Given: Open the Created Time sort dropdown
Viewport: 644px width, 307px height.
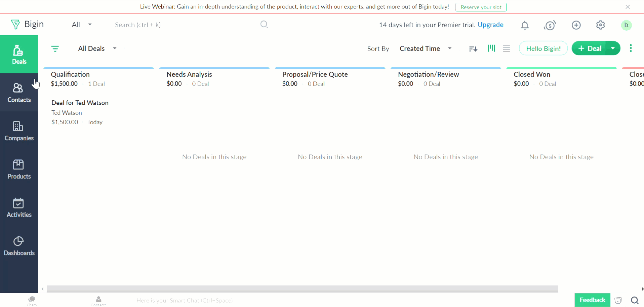Looking at the screenshot, I should tap(426, 48).
